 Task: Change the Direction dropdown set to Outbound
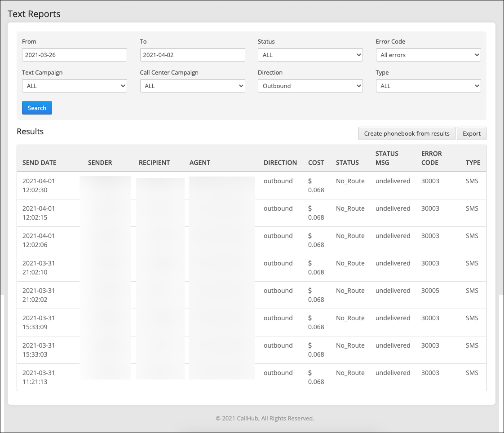[x=310, y=86]
